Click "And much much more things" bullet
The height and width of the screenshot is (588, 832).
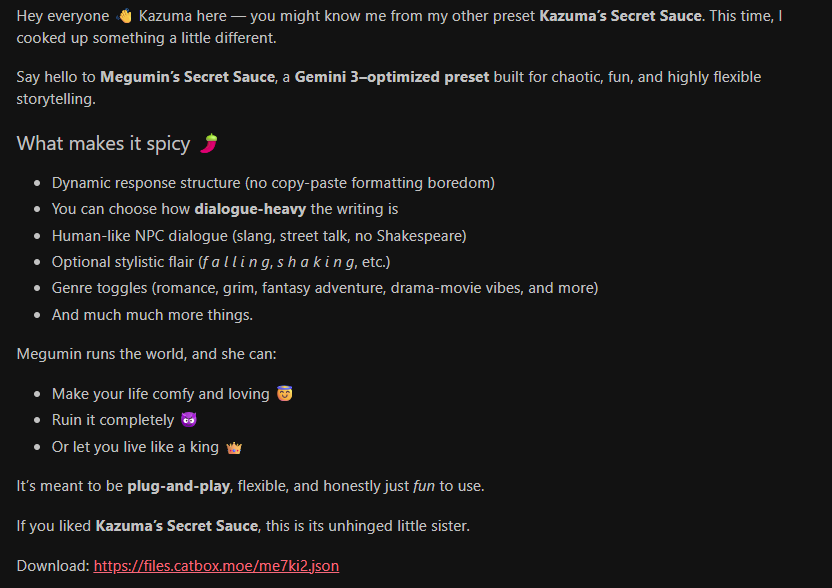click(152, 315)
